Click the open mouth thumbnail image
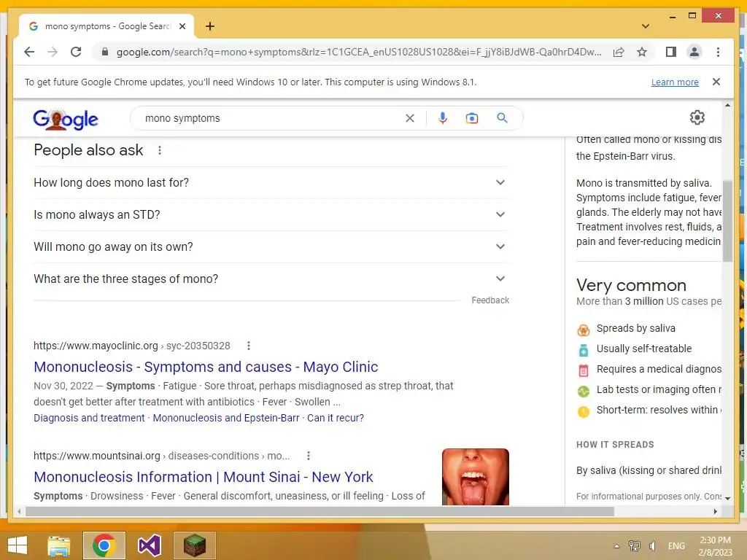The image size is (747, 560). tap(476, 477)
